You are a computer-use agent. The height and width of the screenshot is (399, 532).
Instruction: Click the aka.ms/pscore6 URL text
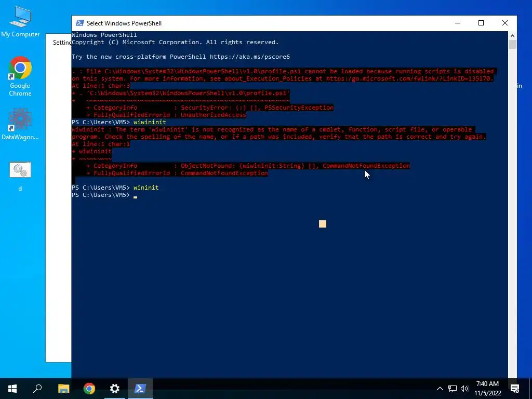click(x=250, y=57)
